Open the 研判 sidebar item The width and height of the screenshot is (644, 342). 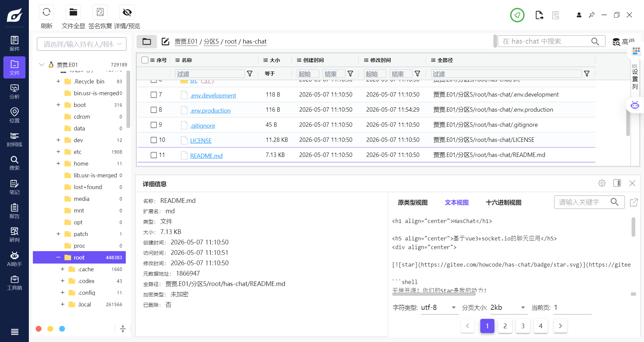pyautogui.click(x=14, y=235)
